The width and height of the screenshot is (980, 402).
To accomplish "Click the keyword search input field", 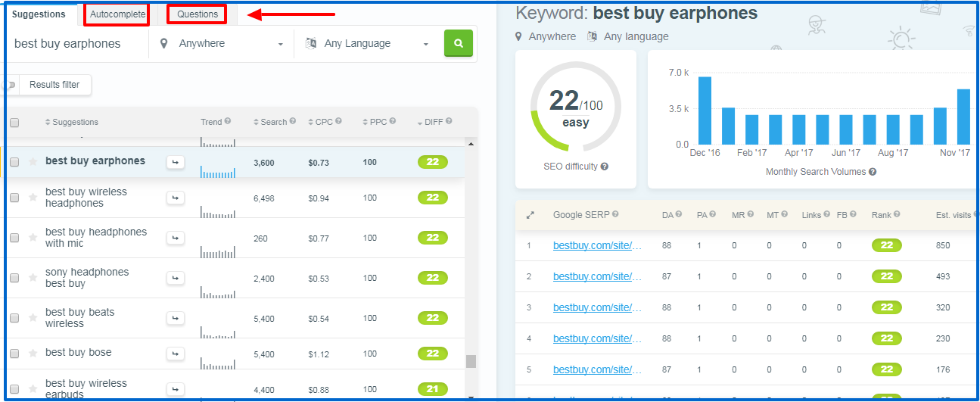I will (79, 44).
